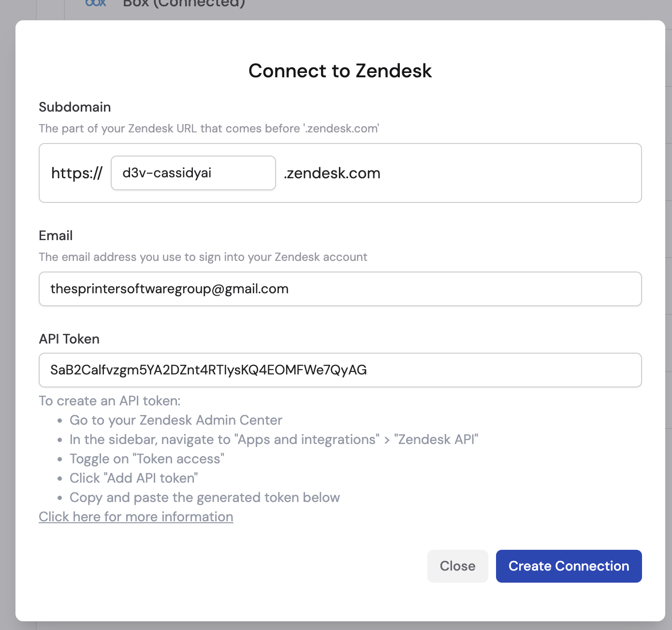Select the Subdomain section heading
Screen dimensions: 672x630
click(74, 107)
